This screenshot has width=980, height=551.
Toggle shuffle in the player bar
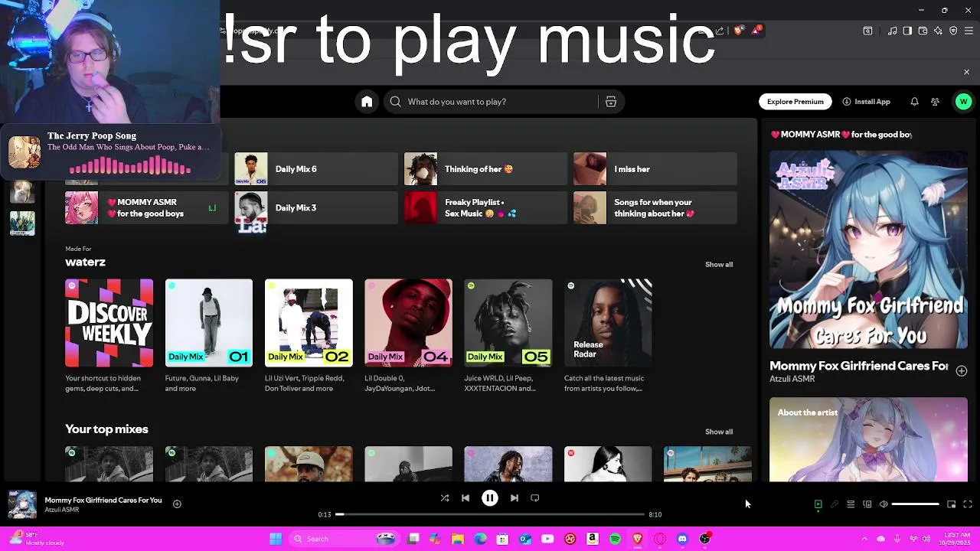[445, 498]
